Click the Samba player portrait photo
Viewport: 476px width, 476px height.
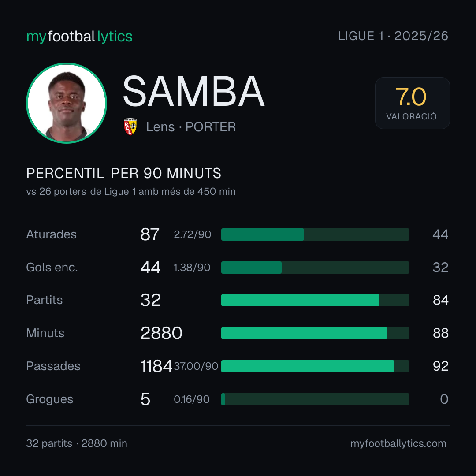pyautogui.click(x=67, y=103)
